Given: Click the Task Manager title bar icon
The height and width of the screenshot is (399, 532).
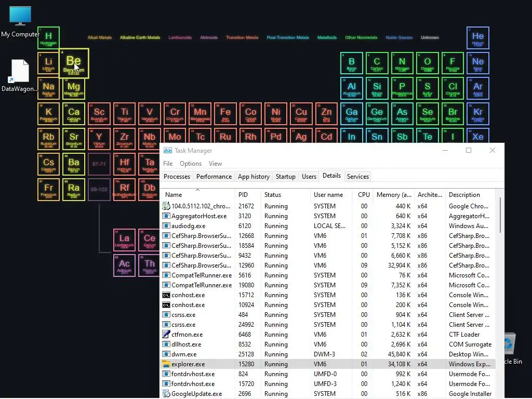Looking at the screenshot, I should [x=168, y=150].
